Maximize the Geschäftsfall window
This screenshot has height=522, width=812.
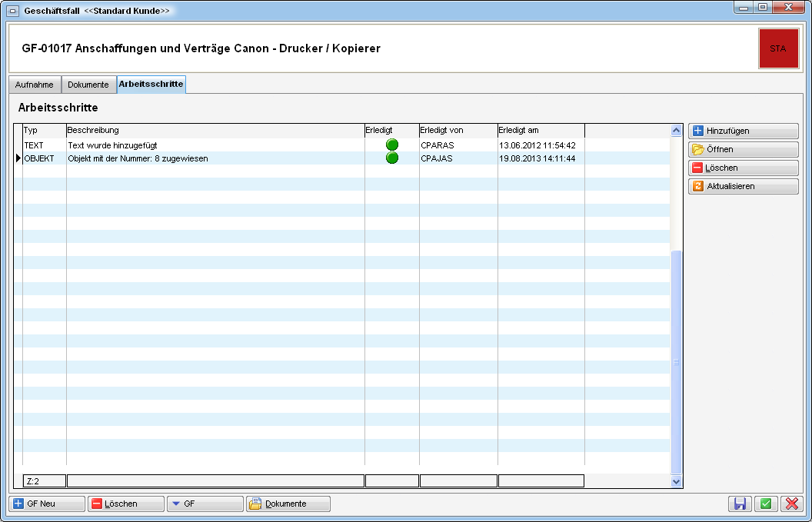pos(762,8)
